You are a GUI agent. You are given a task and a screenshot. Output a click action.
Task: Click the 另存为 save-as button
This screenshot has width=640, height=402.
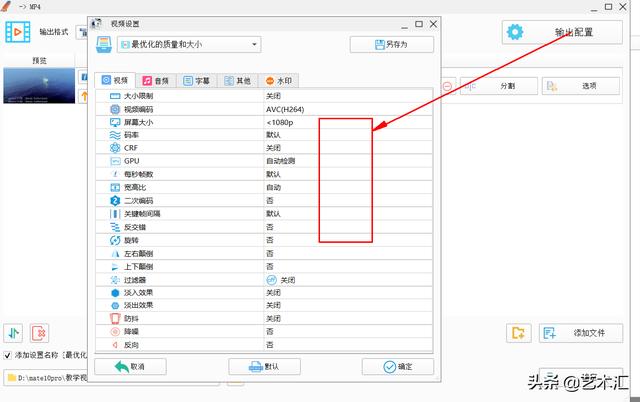(x=391, y=44)
